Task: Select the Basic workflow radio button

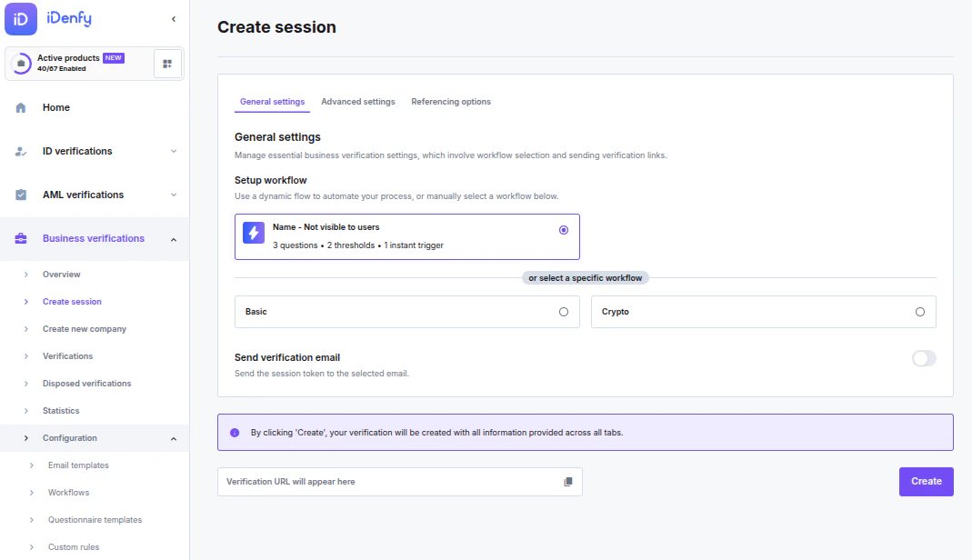Action: [x=564, y=311]
